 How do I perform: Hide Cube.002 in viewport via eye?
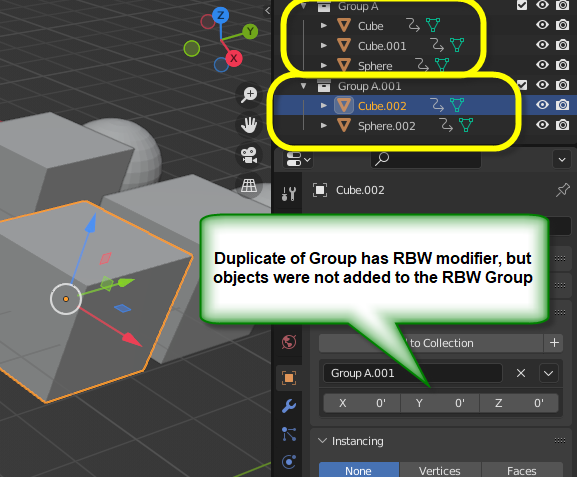[542, 105]
